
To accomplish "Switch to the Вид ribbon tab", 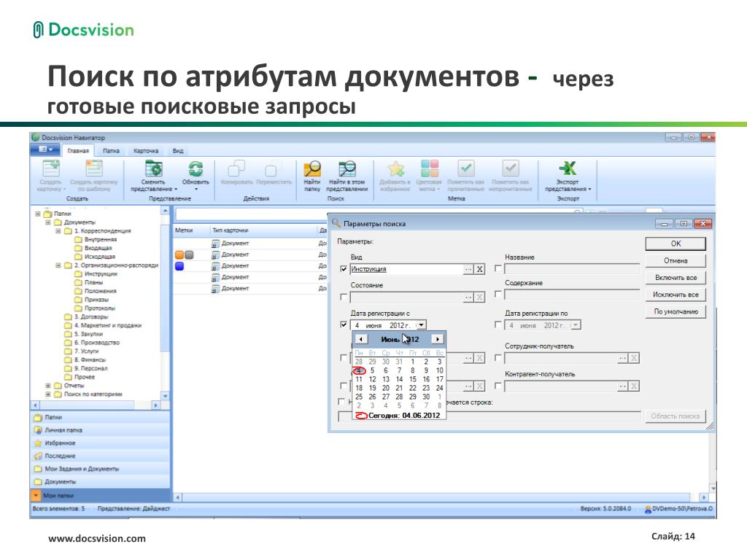I will (x=178, y=151).
